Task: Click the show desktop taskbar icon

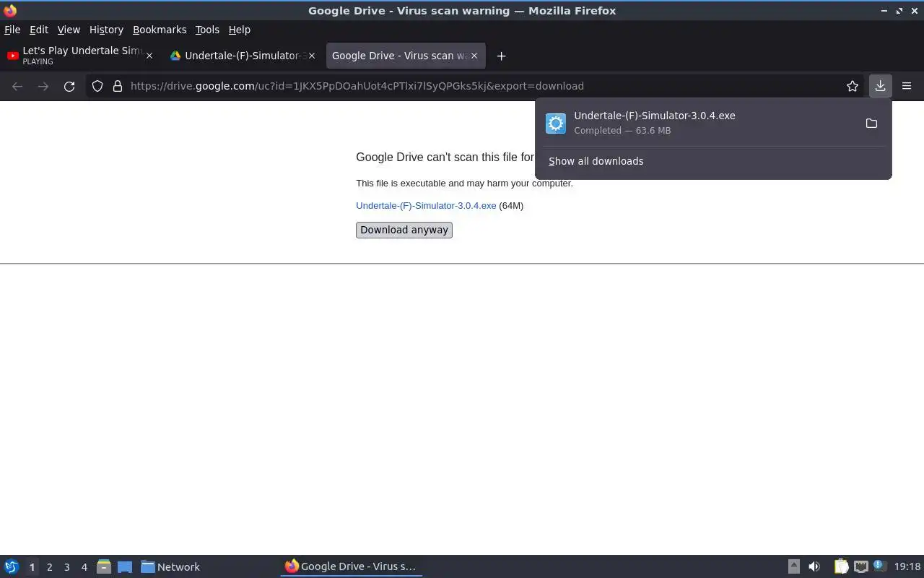Action: pyautogui.click(x=125, y=567)
